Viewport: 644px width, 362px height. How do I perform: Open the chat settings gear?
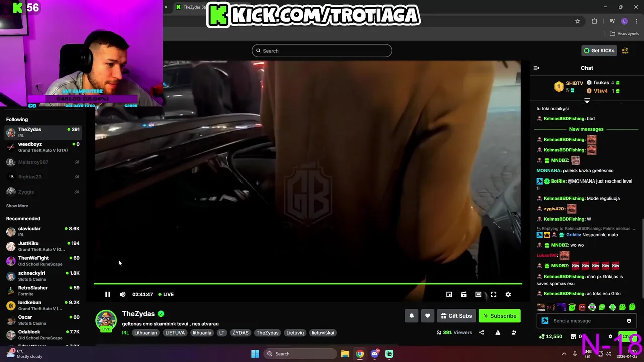610,336
